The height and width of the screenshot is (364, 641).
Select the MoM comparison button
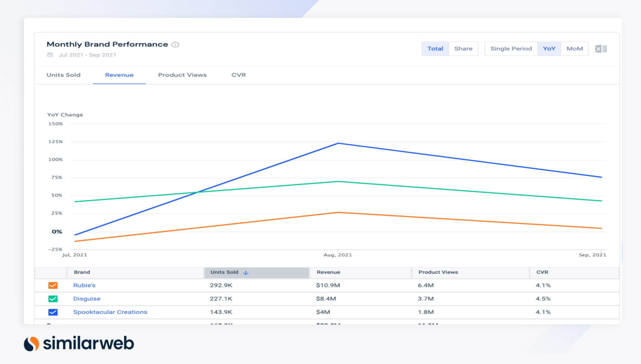574,49
